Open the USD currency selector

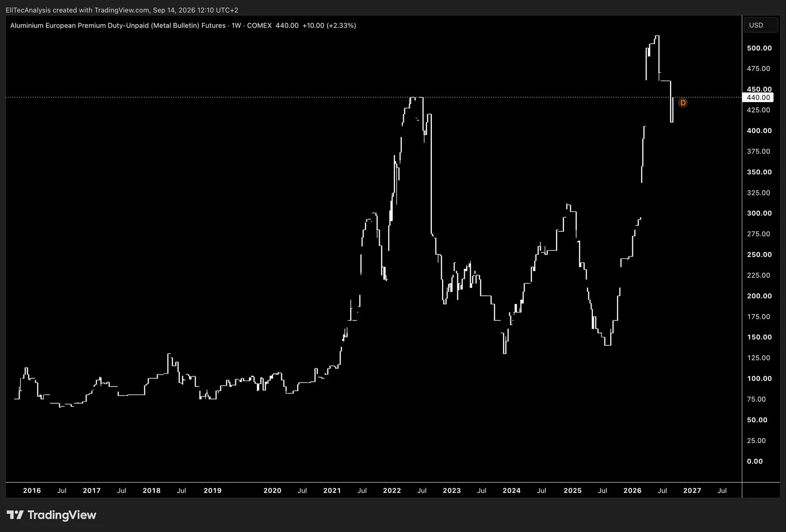pos(761,25)
